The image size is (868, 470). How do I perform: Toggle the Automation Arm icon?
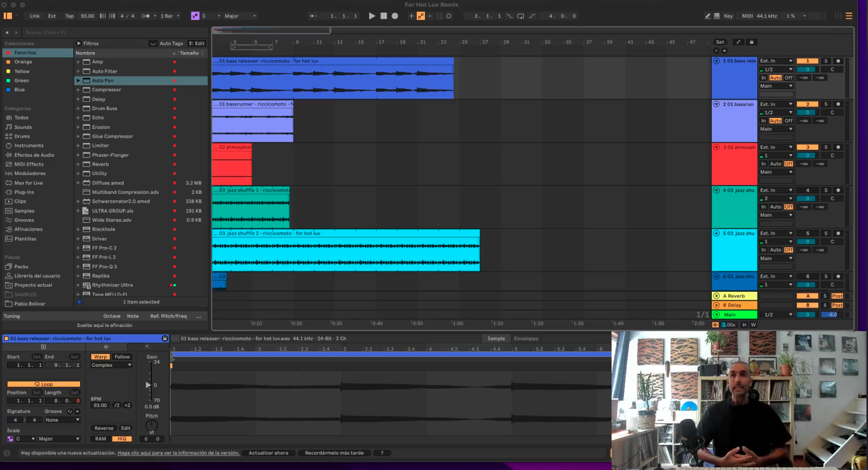pyautogui.click(x=421, y=16)
